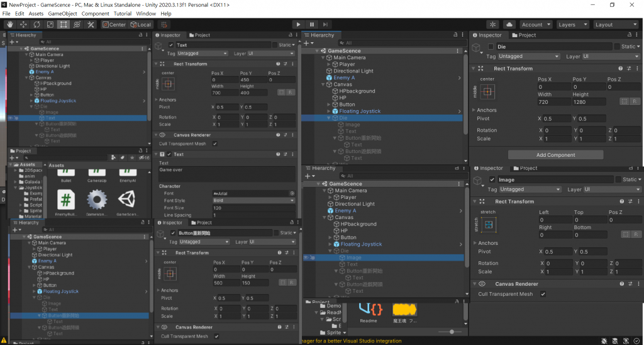The width and height of the screenshot is (644, 345).
Task: Open the Component menu
Action: [96, 14]
